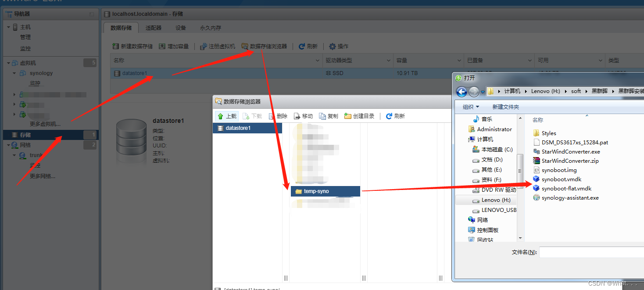This screenshot has width=644, height=290.
Task: Select the synoboot.img disk image icon
Action: coord(536,170)
